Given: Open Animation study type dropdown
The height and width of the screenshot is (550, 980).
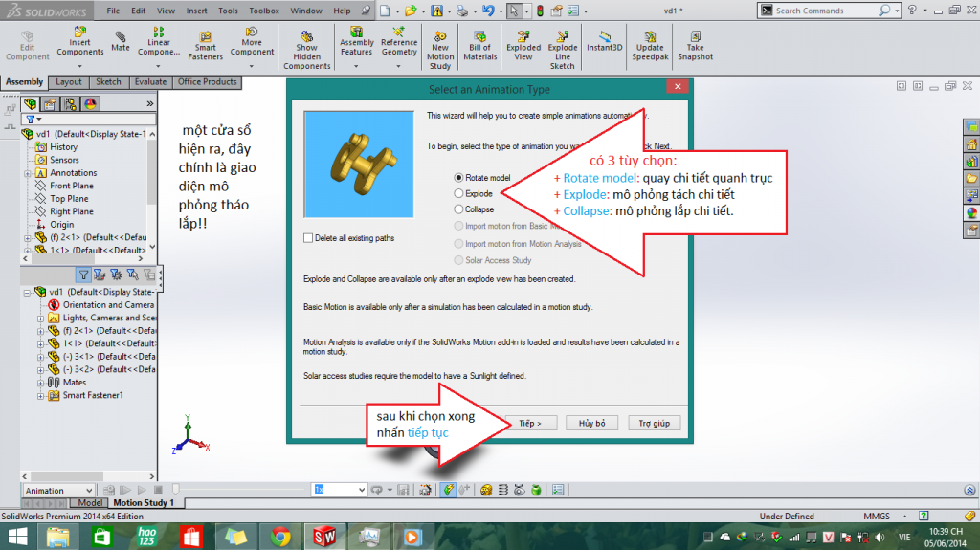Looking at the screenshot, I should pyautogui.click(x=58, y=491).
